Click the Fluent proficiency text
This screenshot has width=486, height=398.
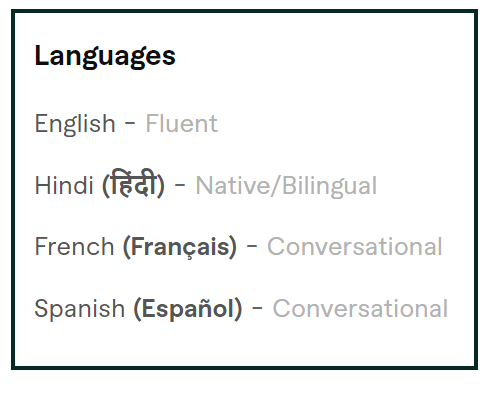[182, 124]
